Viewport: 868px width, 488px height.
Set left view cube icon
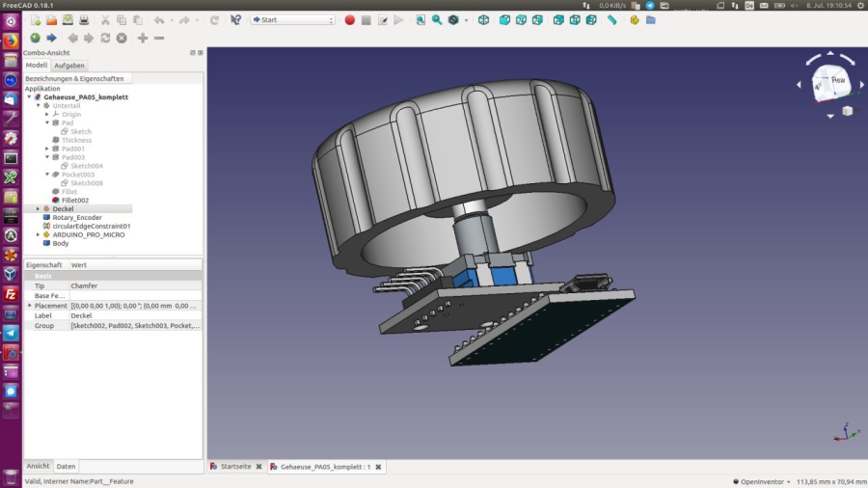[x=591, y=20]
